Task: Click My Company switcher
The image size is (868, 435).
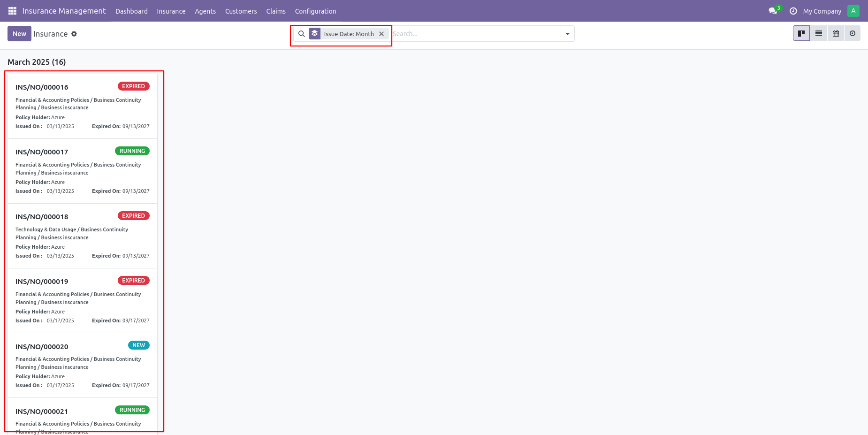Action: pos(822,11)
